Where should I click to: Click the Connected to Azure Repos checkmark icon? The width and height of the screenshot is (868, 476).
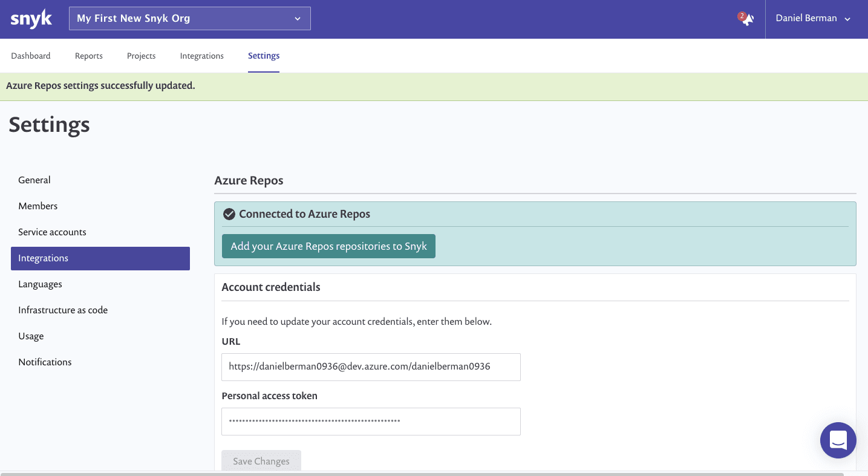click(x=229, y=214)
